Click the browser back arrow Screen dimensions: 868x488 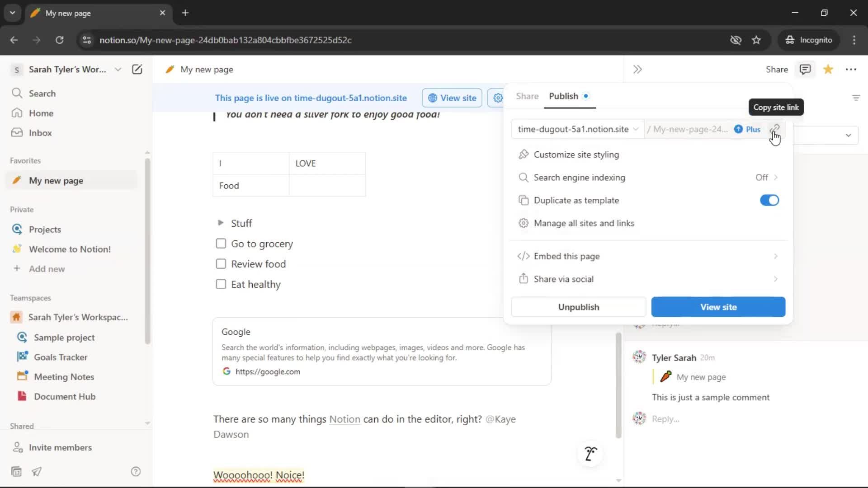tap(14, 40)
